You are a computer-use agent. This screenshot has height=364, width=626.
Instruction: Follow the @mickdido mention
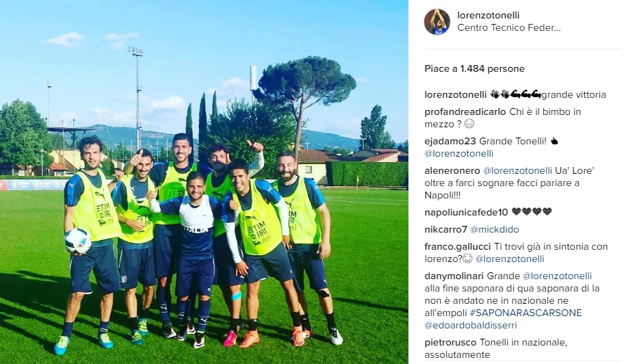tap(495, 230)
